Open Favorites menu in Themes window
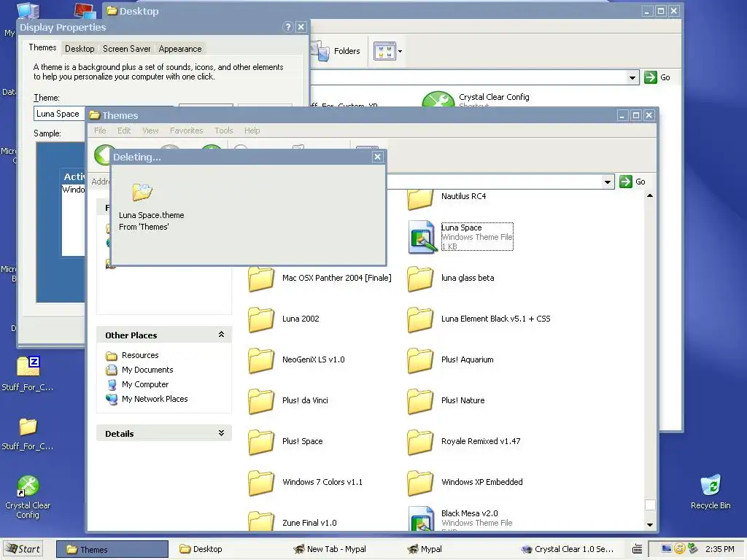This screenshot has width=747, height=560. click(x=186, y=131)
